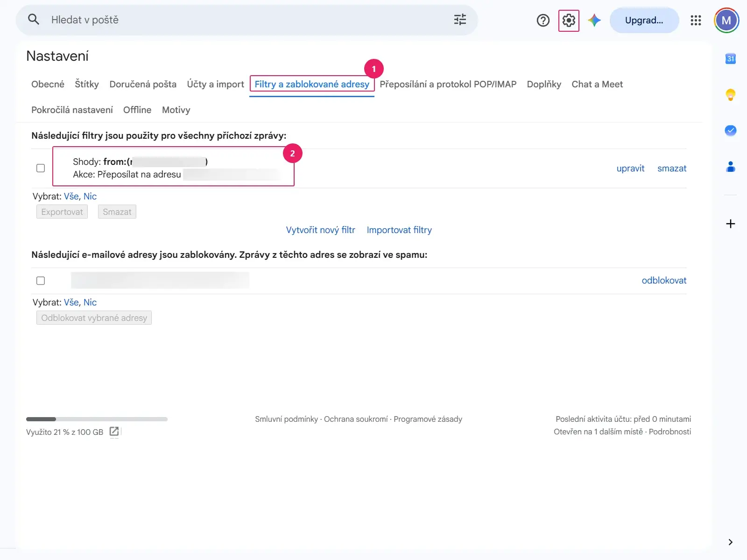This screenshot has width=747, height=560.
Task: Check the blocked address checkbox
Action: coord(41,281)
